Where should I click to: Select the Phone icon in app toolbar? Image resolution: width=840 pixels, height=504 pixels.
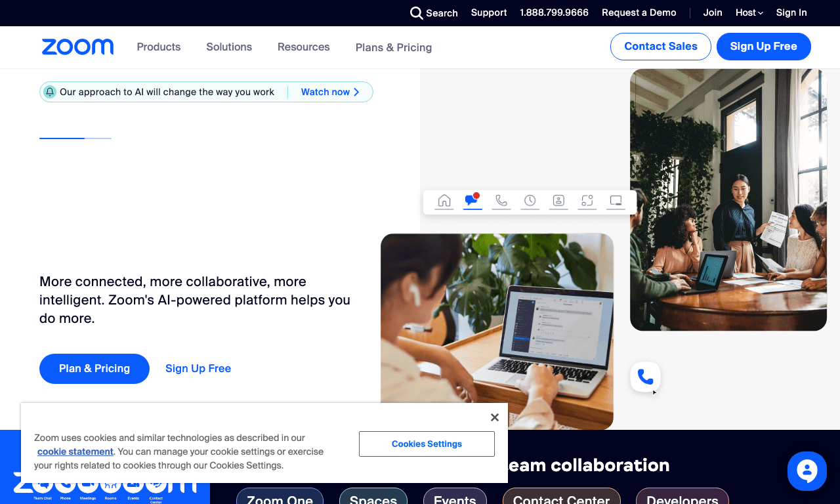pyautogui.click(x=501, y=201)
